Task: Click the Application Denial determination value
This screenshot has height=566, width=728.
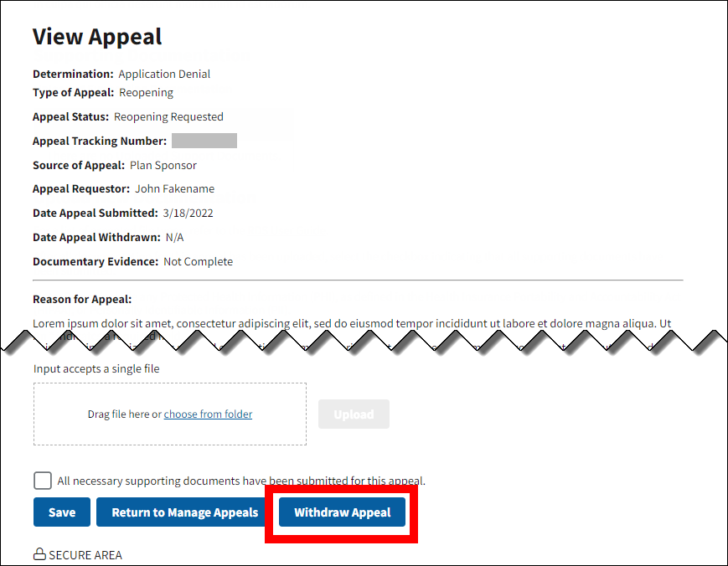Action: [164, 74]
